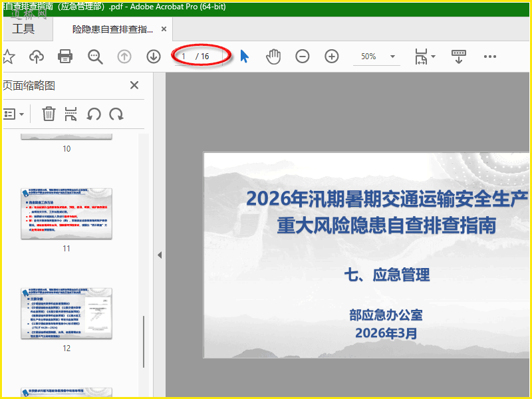Click the scrolling mode toolbar icon
The width and height of the screenshot is (532, 399).
[458, 57]
